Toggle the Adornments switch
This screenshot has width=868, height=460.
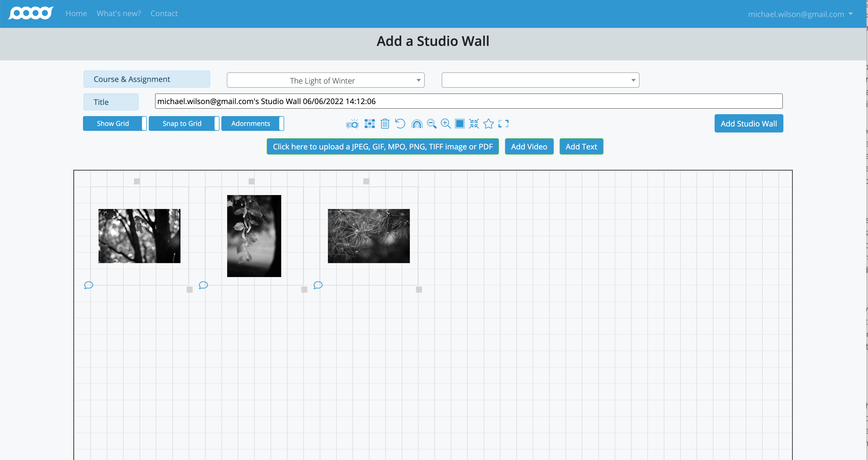tap(253, 123)
